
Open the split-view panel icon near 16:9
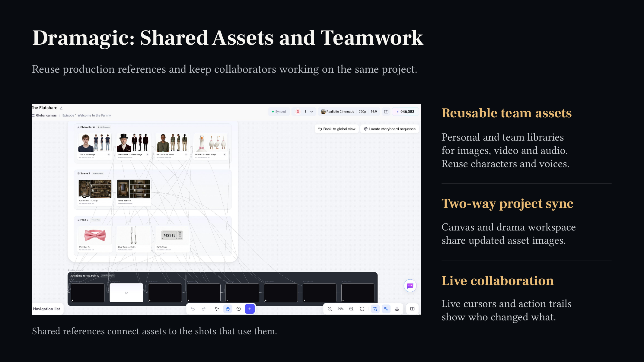pos(386,112)
